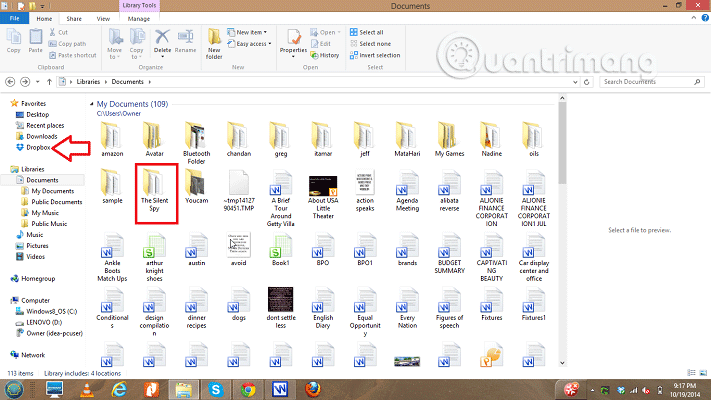Open the File menu
Screen dimensions: 711x400
pyautogui.click(x=15, y=19)
